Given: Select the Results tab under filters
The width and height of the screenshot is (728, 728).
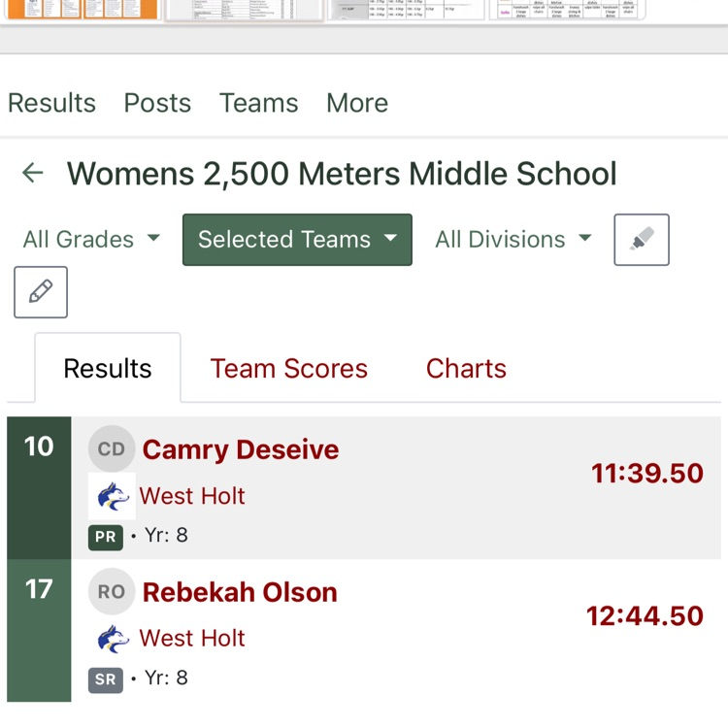Looking at the screenshot, I should 108,369.
